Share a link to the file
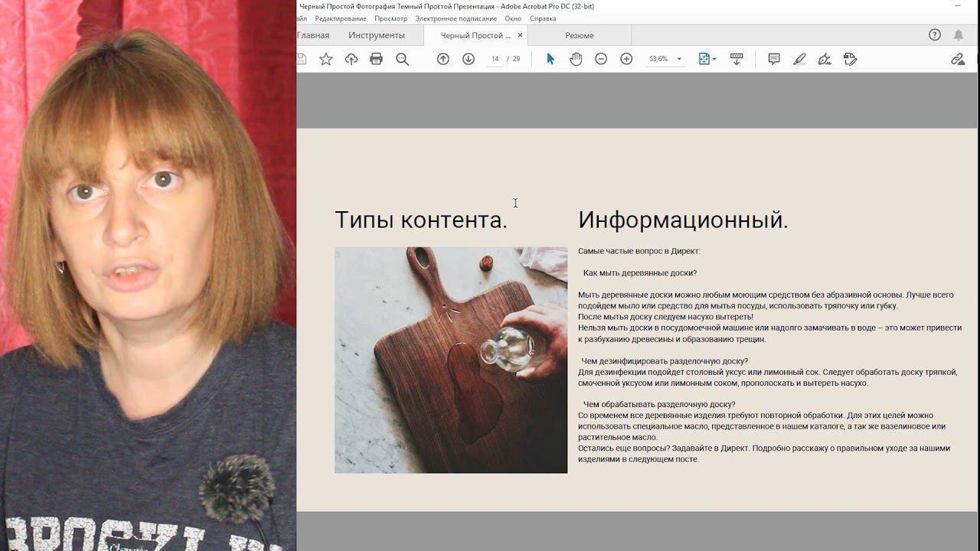The height and width of the screenshot is (551, 980). point(958,59)
